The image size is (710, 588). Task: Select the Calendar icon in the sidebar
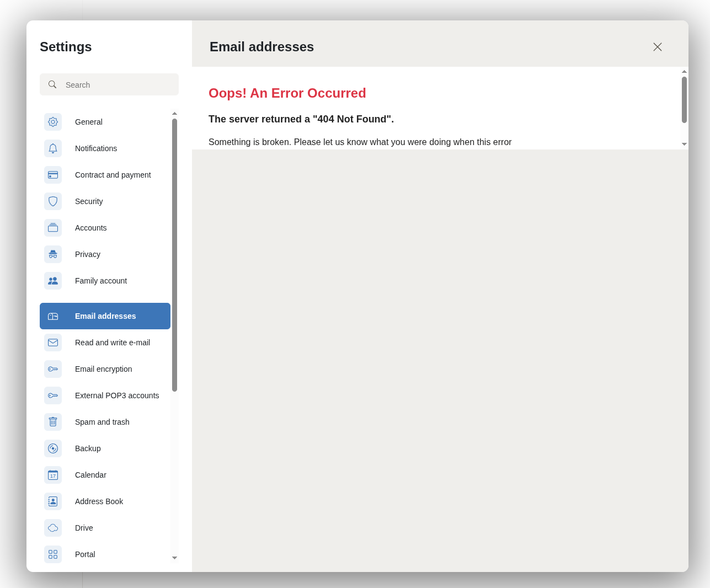[x=53, y=475]
